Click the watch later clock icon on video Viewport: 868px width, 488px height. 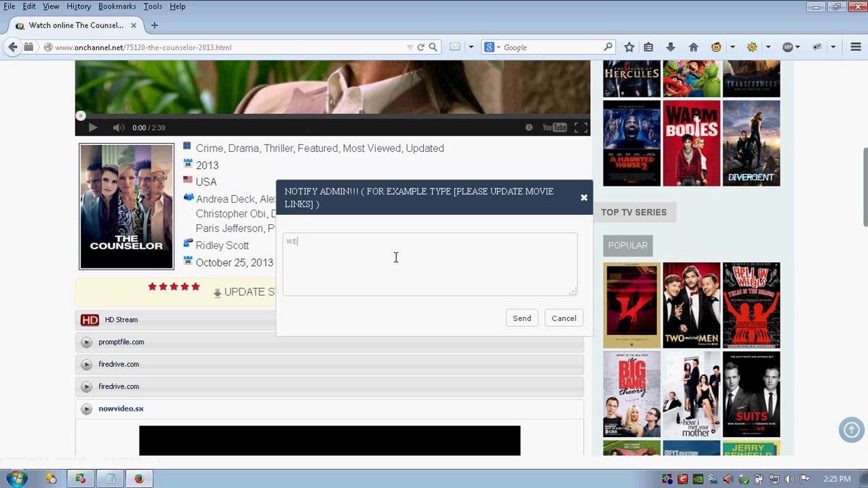pos(529,127)
